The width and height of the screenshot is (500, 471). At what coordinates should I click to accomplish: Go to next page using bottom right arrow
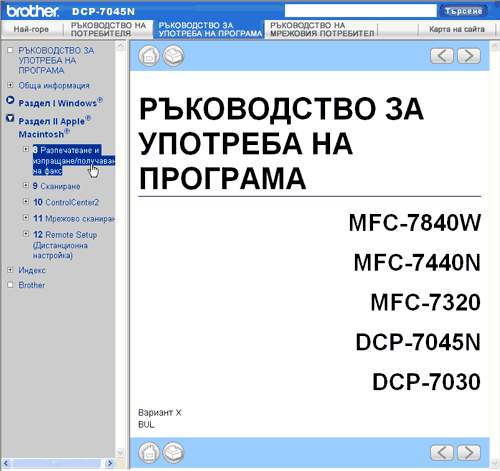[469, 453]
